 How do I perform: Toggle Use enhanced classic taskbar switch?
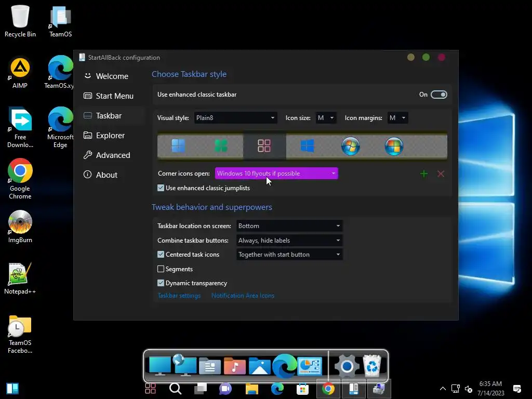(x=438, y=95)
